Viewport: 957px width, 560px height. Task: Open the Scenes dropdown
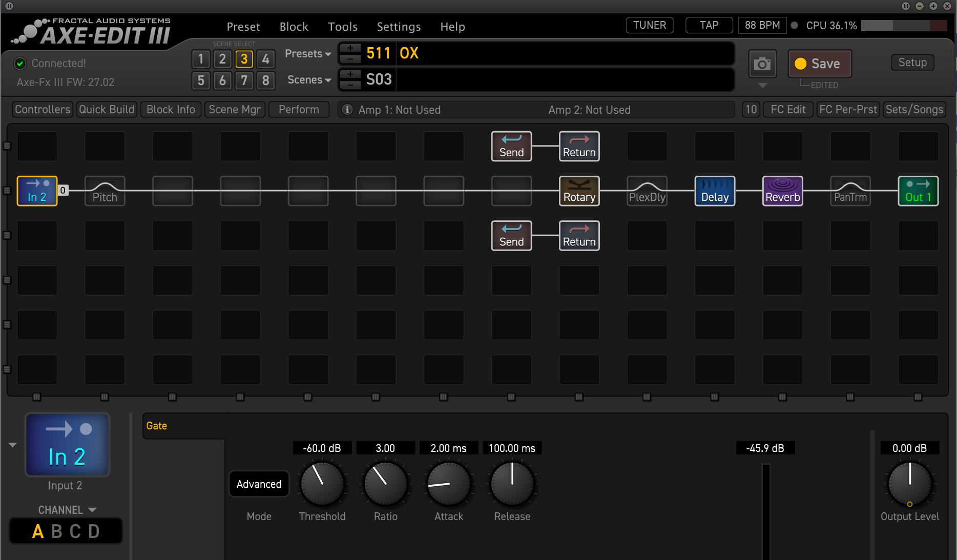[x=309, y=80]
